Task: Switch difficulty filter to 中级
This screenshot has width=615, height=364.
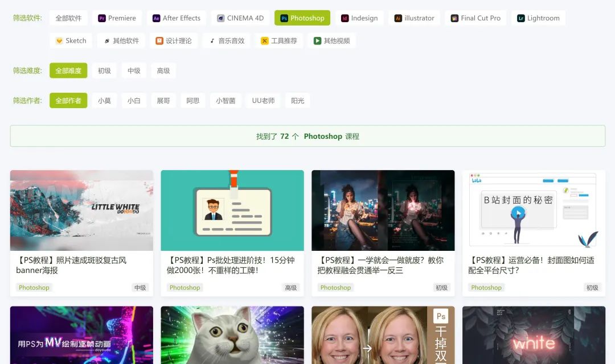Action: pyautogui.click(x=134, y=71)
